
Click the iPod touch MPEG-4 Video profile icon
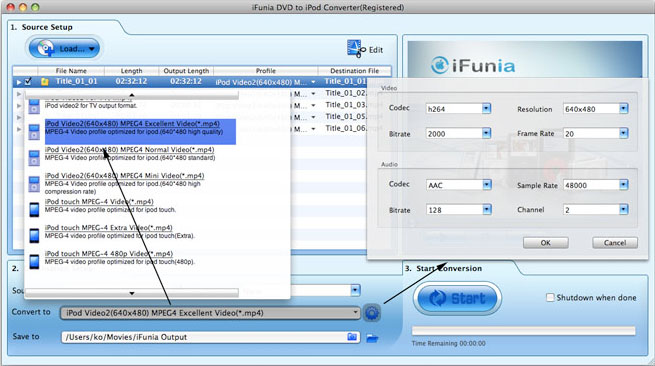point(34,209)
